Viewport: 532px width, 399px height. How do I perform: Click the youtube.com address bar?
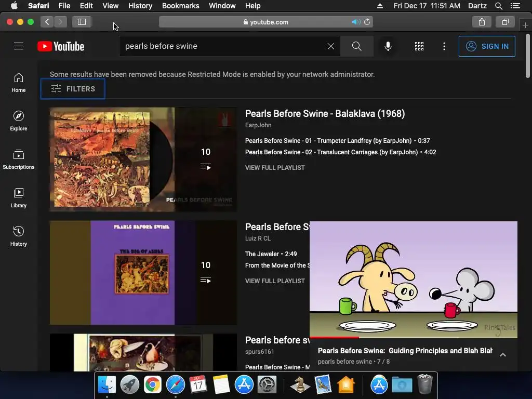[x=266, y=22]
